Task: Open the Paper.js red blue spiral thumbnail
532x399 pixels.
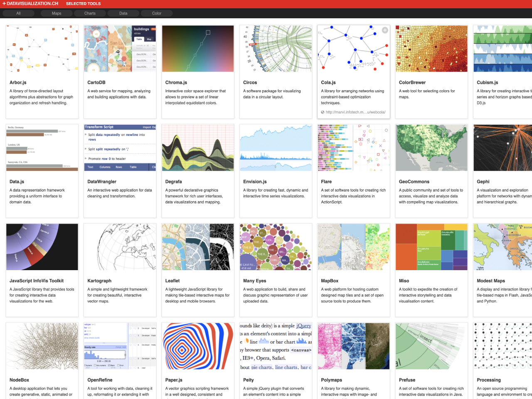Action: (198, 346)
